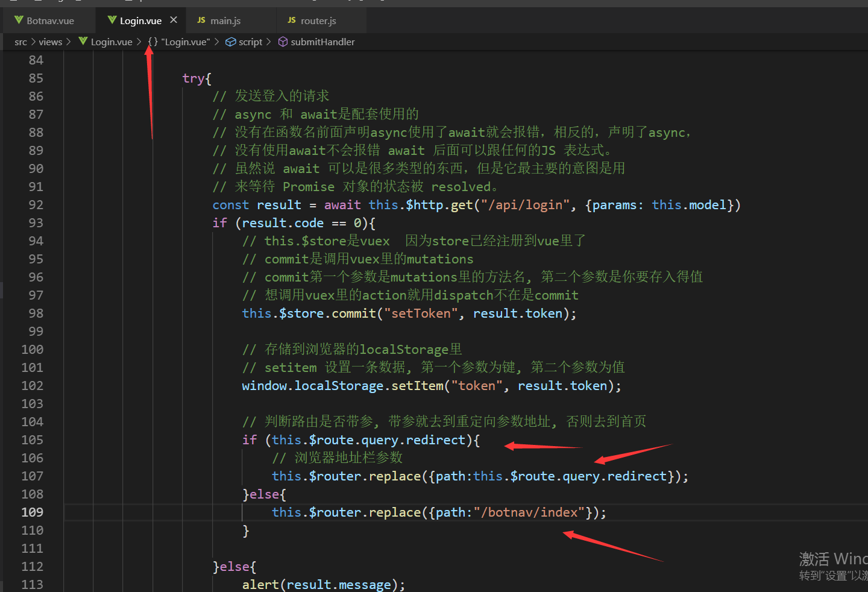This screenshot has width=868, height=592.
Task: Click the Vue icon in breadcrumb
Action: (x=83, y=42)
